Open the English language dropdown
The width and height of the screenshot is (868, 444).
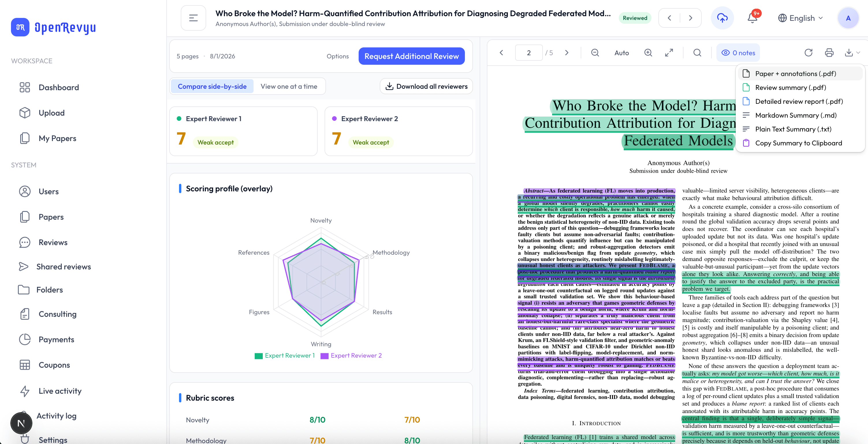pos(800,18)
